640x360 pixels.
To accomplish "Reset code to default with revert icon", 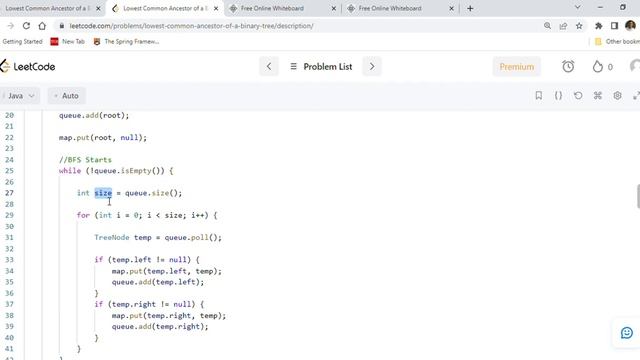I will pyautogui.click(x=578, y=96).
